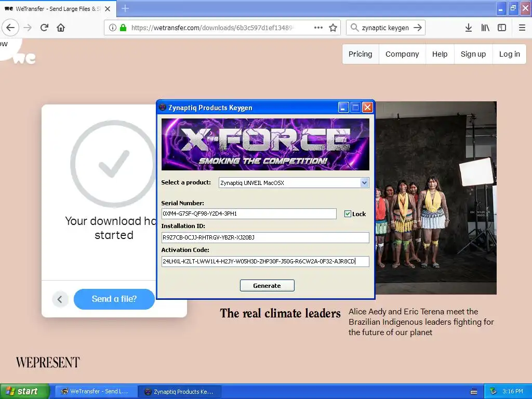Open the Pricing menu item
This screenshot has width=532, height=399.
361,54
